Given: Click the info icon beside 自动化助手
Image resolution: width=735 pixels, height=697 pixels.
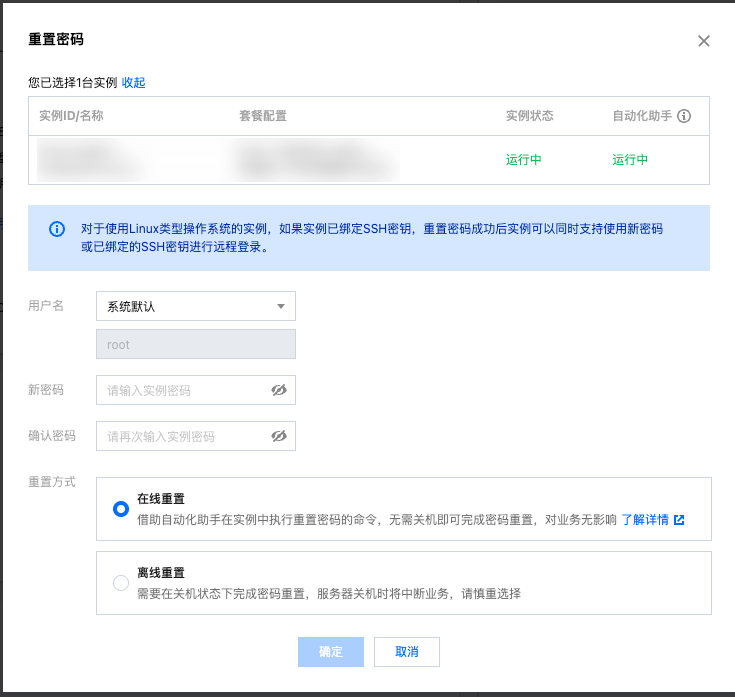Looking at the screenshot, I should 684,116.
